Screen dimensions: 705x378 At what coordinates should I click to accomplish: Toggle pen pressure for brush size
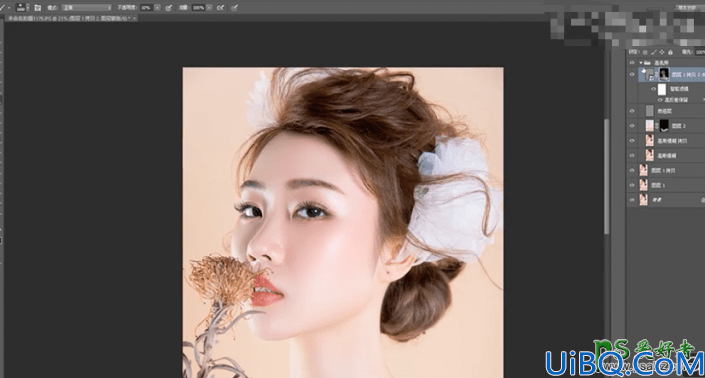pyautogui.click(x=235, y=8)
